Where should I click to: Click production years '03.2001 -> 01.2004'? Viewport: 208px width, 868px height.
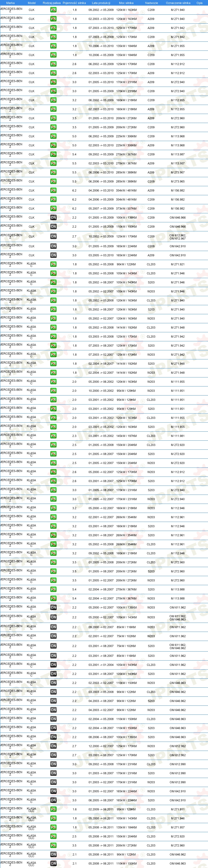101,665
